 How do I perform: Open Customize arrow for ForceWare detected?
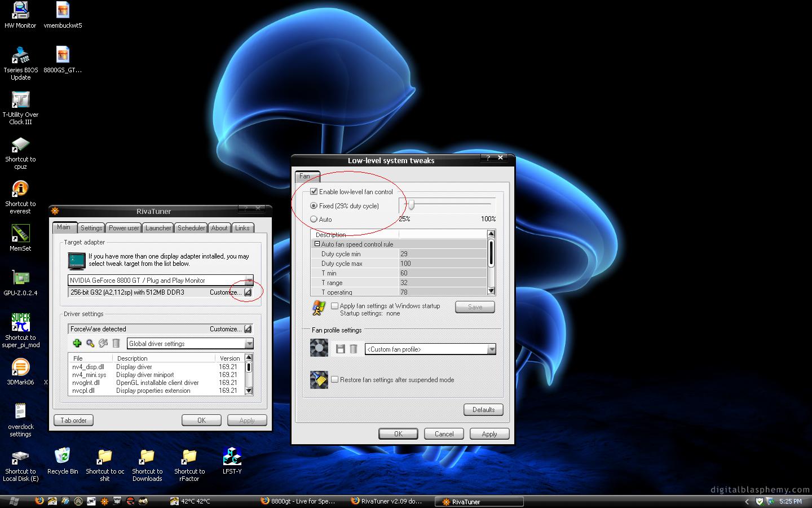(x=248, y=329)
